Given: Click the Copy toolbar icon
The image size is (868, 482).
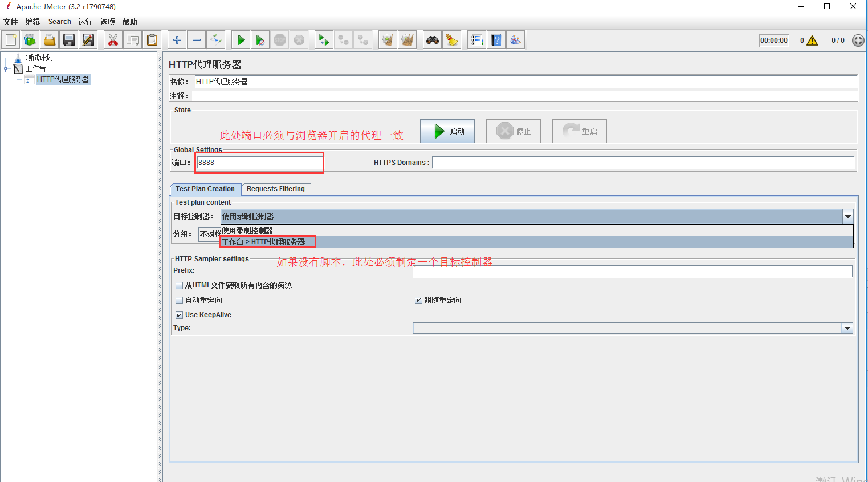Looking at the screenshot, I should tap(133, 40).
